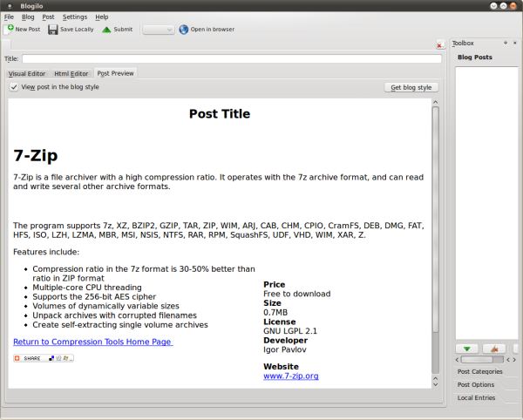Select the Blog Posts toolbox section
This screenshot has width=523, height=420.
475,58
